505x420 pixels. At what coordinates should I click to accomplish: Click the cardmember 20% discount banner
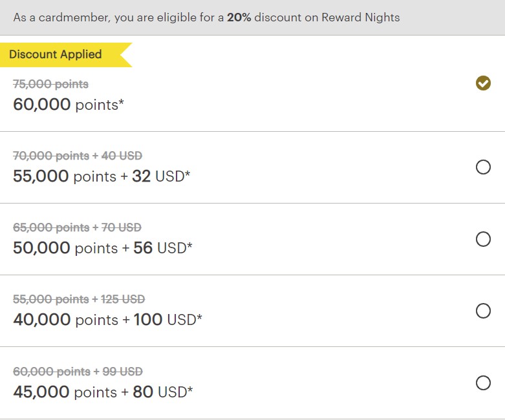252,17
